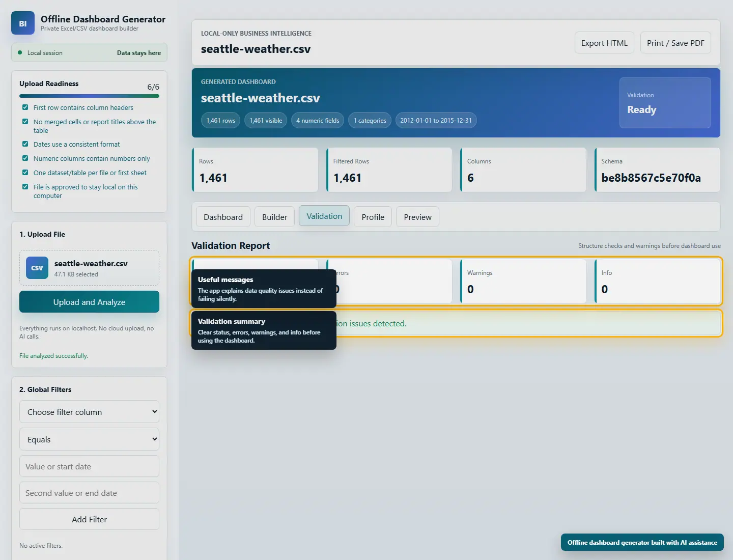Click the Schema hash be8b8567c5e70f0a
The width and height of the screenshot is (733, 560).
coord(651,178)
